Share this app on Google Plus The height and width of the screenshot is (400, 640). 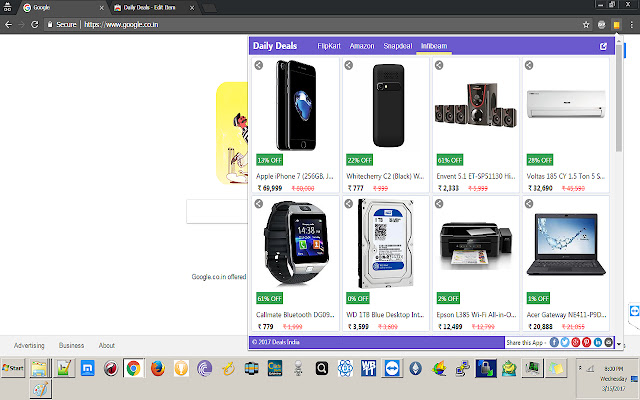coord(576,342)
